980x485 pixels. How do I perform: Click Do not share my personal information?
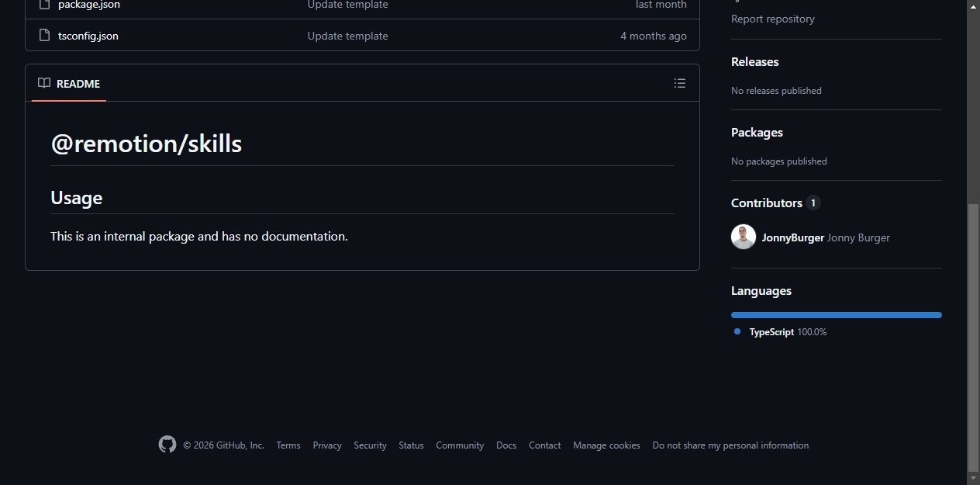pyautogui.click(x=730, y=445)
